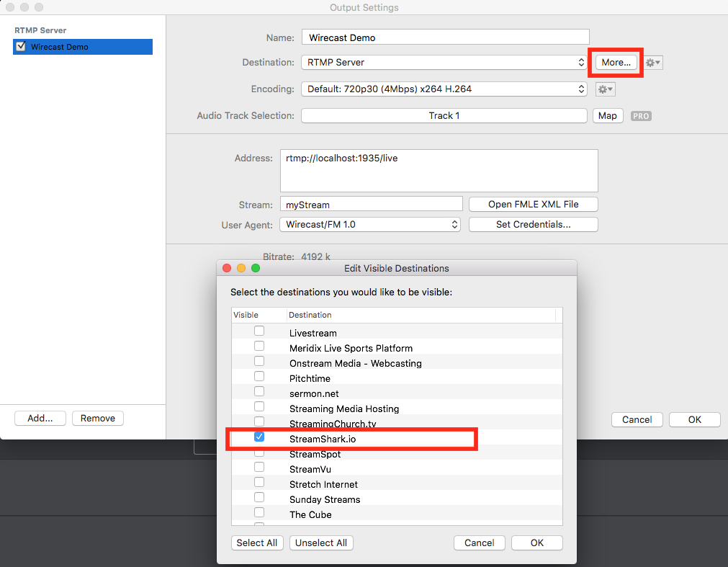Remove the selected output
The image size is (728, 567).
coord(97,419)
